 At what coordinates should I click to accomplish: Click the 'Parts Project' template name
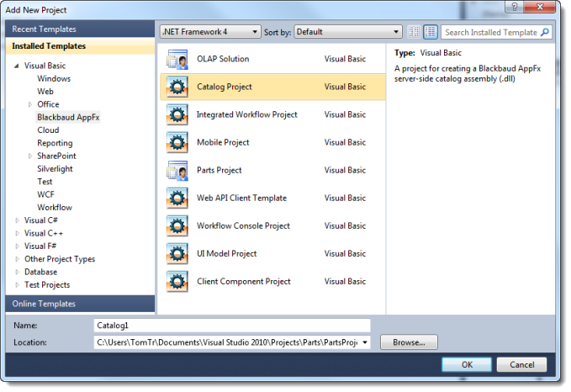coord(219,170)
